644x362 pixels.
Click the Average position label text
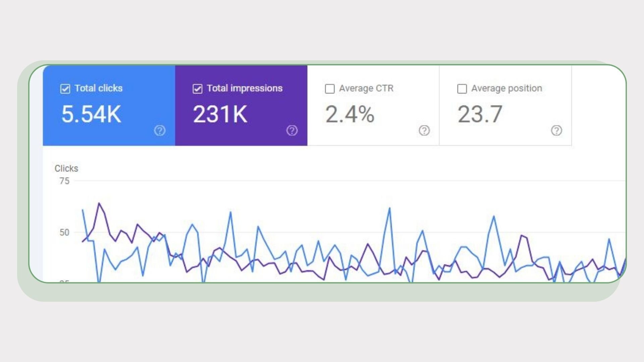pos(506,88)
